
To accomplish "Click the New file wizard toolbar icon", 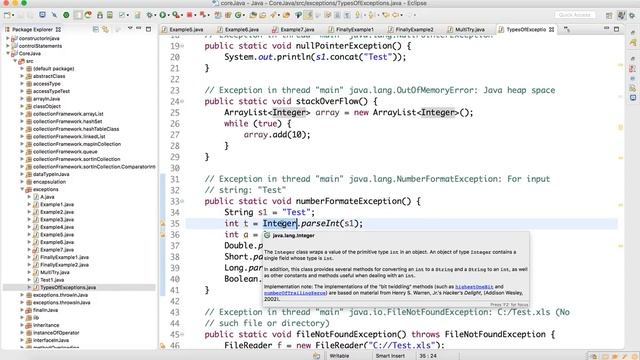I will click(x=8, y=15).
